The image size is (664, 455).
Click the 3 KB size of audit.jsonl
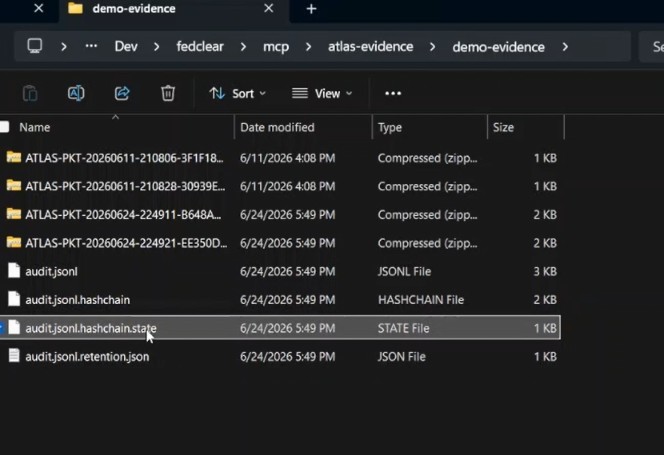tap(545, 272)
